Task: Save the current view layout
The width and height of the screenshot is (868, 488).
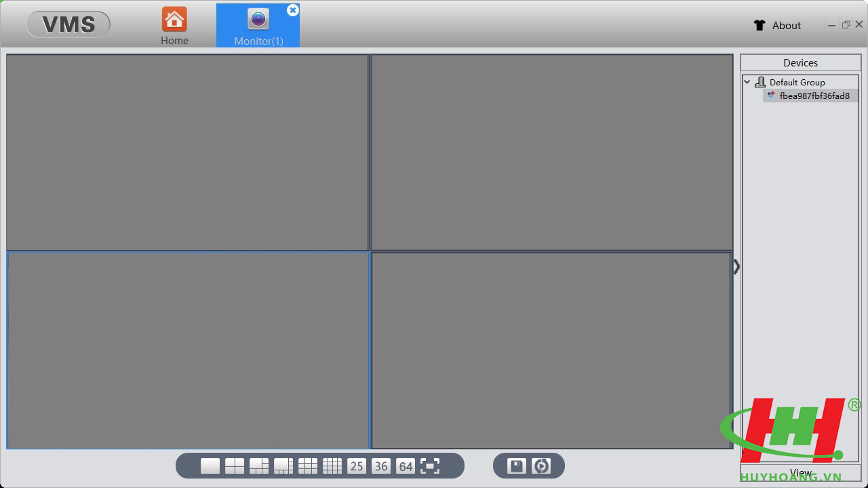Action: pos(517,466)
